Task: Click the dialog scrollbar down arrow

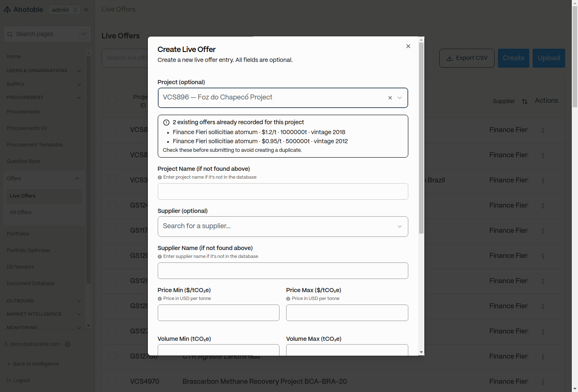Action: tap(421, 352)
